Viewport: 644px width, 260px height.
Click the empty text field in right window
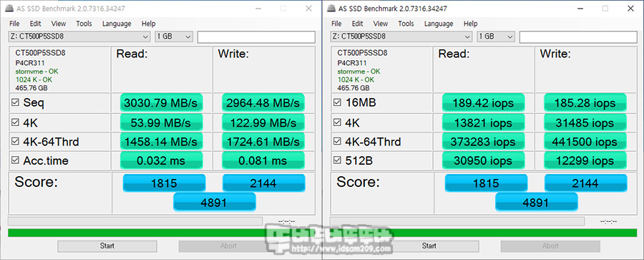(578, 37)
